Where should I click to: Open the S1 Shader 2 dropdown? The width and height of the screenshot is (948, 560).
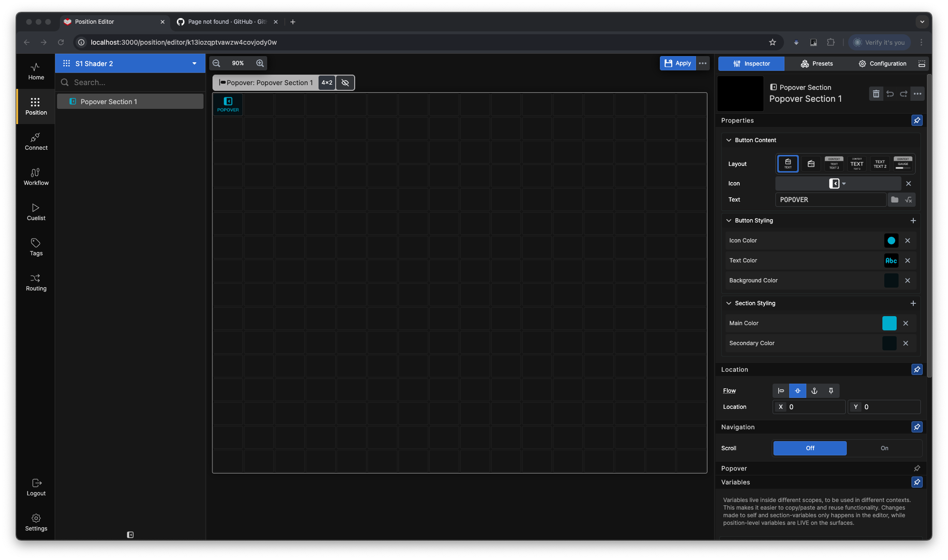click(130, 63)
